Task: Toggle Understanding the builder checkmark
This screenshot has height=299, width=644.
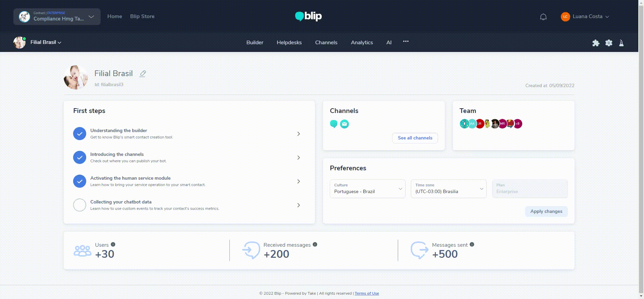Action: (80, 133)
